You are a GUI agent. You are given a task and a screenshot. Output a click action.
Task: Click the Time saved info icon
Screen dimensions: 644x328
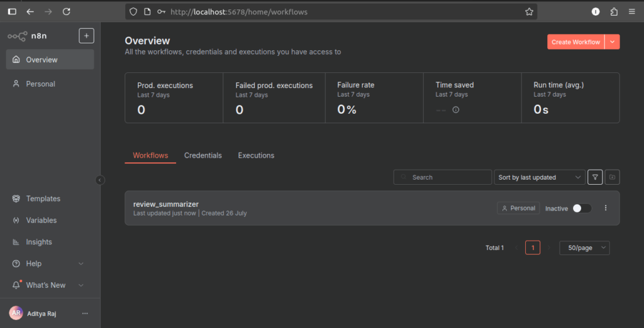[456, 110]
